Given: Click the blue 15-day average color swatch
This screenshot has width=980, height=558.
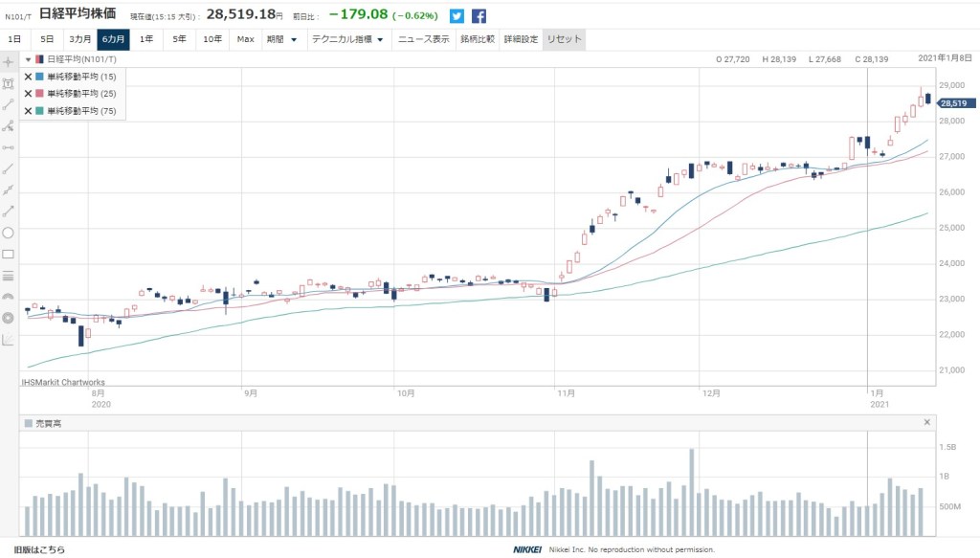Looking at the screenshot, I should click(x=39, y=77).
